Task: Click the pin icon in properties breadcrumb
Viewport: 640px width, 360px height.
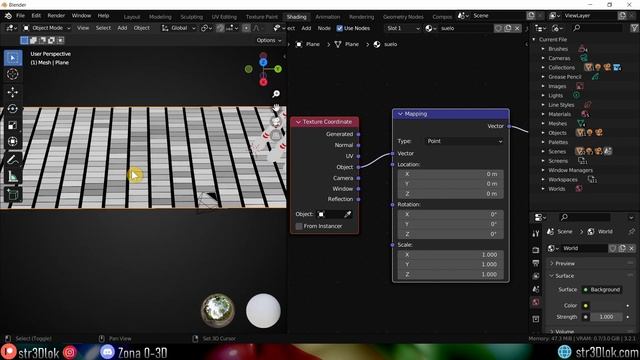Action: coord(632,231)
